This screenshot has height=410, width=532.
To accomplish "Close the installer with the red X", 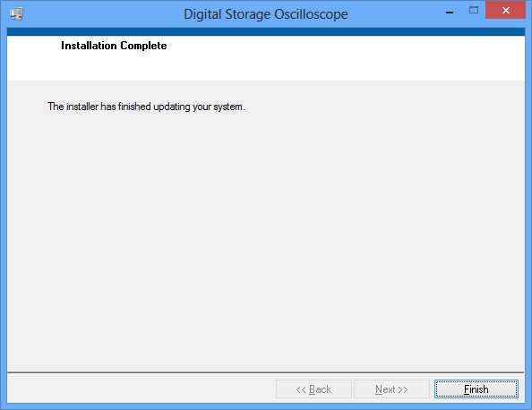I will tap(505, 11).
